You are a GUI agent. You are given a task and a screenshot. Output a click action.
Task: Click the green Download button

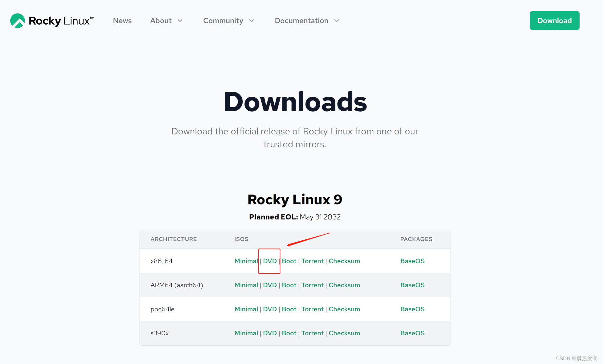pyautogui.click(x=555, y=21)
